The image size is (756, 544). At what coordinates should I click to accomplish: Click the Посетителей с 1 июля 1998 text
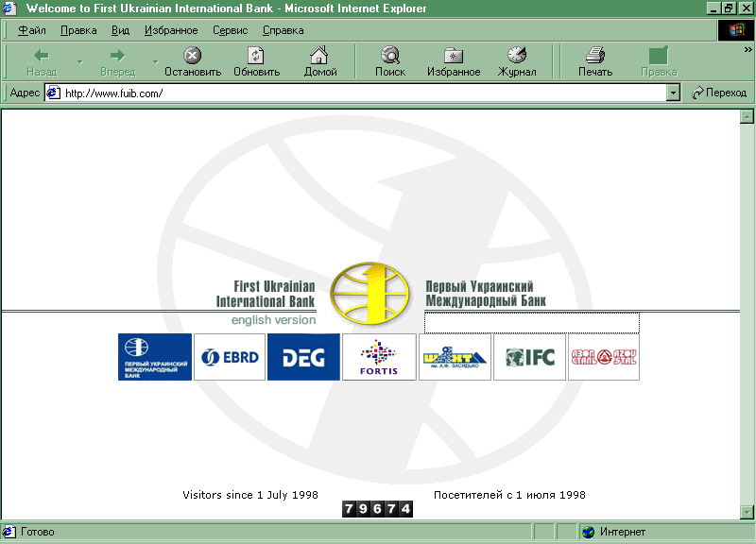pyautogui.click(x=509, y=495)
